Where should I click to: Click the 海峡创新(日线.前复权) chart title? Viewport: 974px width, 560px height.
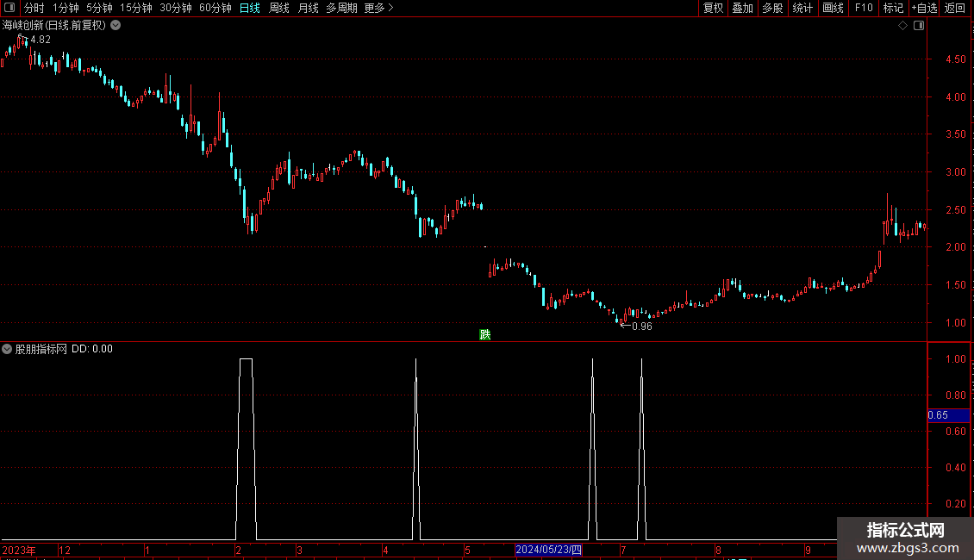pyautogui.click(x=54, y=26)
